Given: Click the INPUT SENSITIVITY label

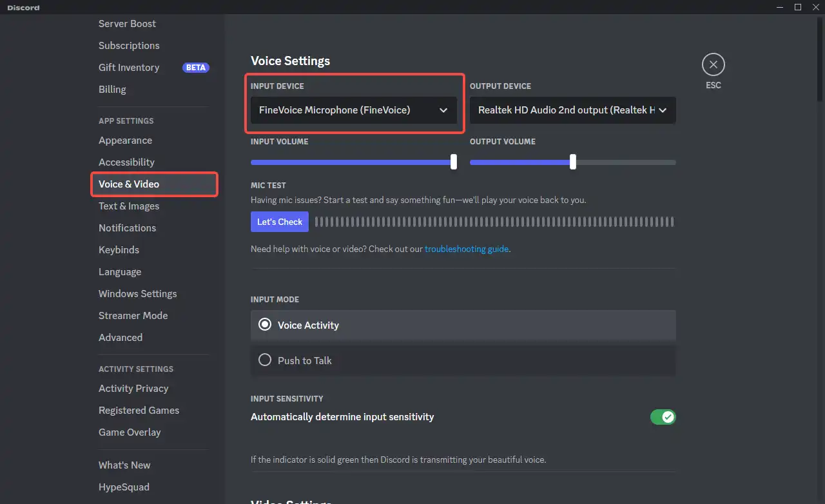Looking at the screenshot, I should pyautogui.click(x=287, y=399).
